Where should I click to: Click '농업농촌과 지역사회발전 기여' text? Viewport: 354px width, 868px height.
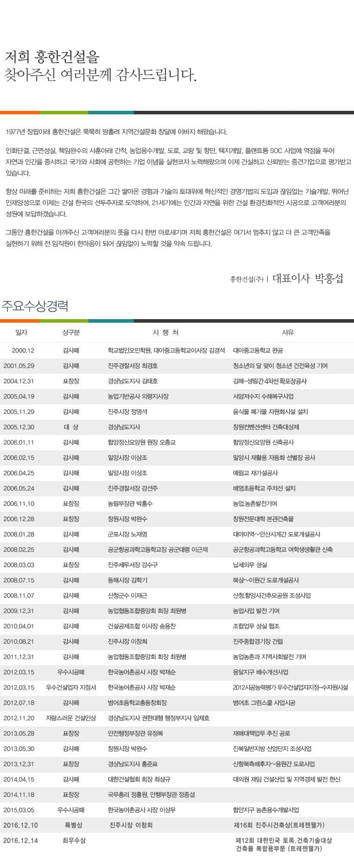(x=269, y=657)
